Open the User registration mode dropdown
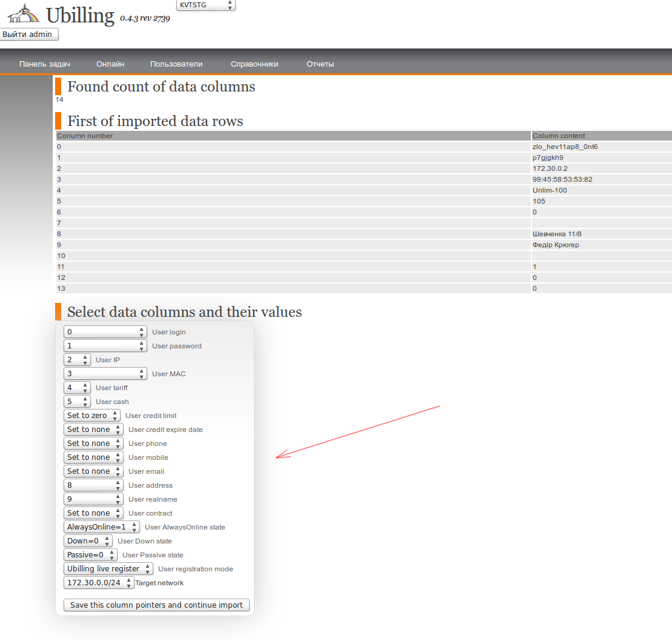Viewport: 672px width, 641px height. (108, 569)
